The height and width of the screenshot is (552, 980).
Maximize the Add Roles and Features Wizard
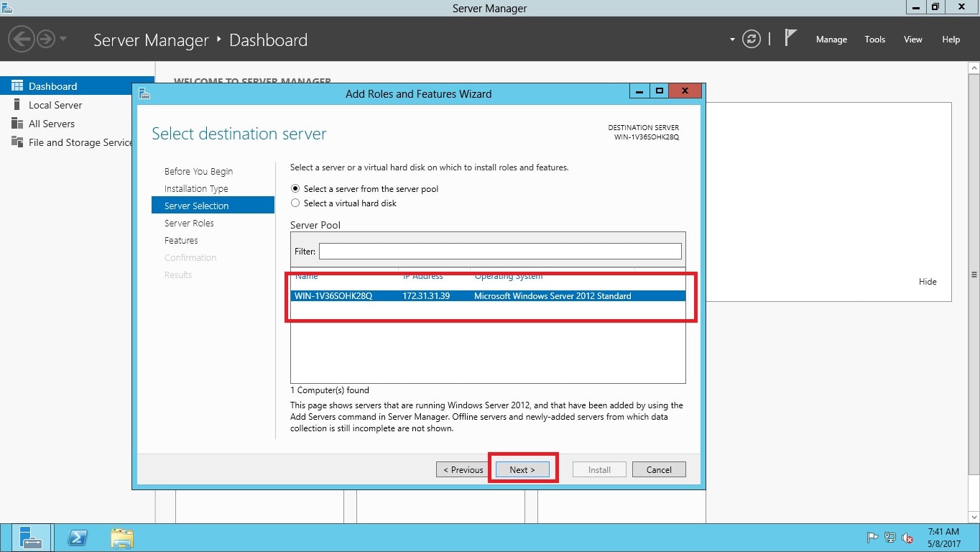658,91
